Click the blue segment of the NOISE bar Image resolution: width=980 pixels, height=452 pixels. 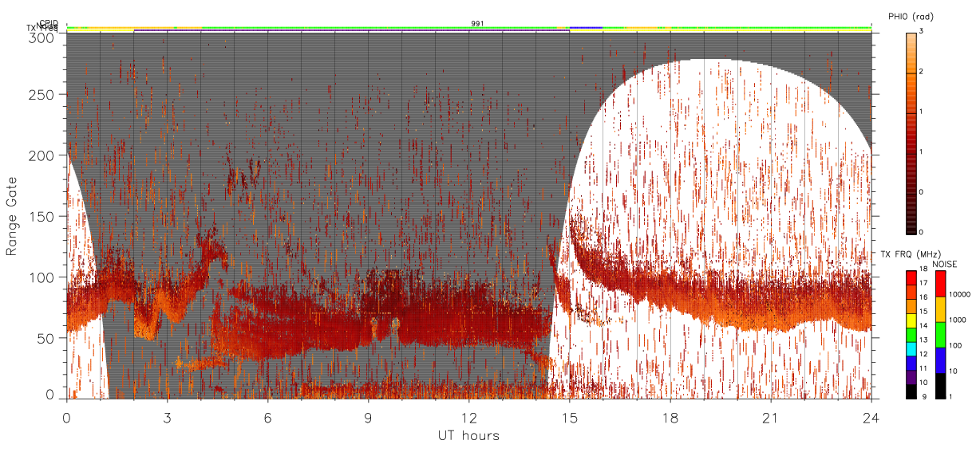(941, 360)
